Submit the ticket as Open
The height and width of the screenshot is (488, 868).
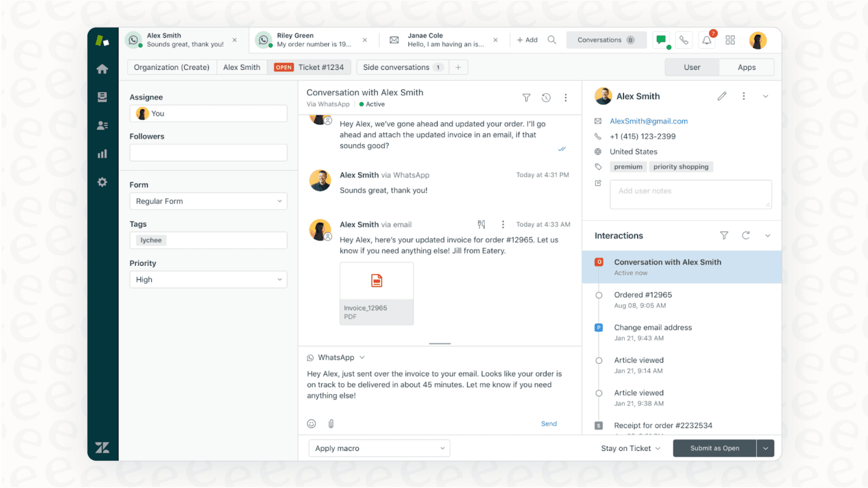point(714,448)
